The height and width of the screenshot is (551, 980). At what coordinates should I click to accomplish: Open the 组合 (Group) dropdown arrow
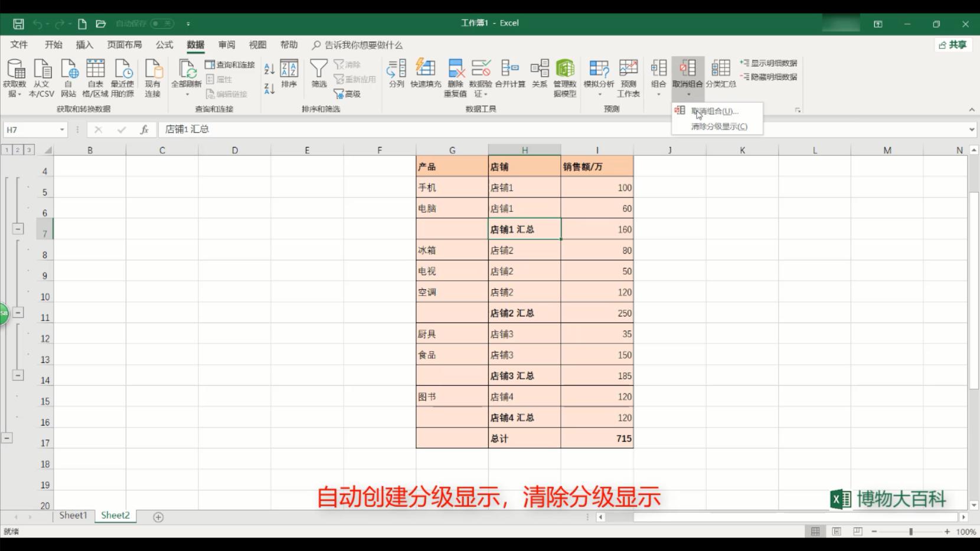pos(658,93)
